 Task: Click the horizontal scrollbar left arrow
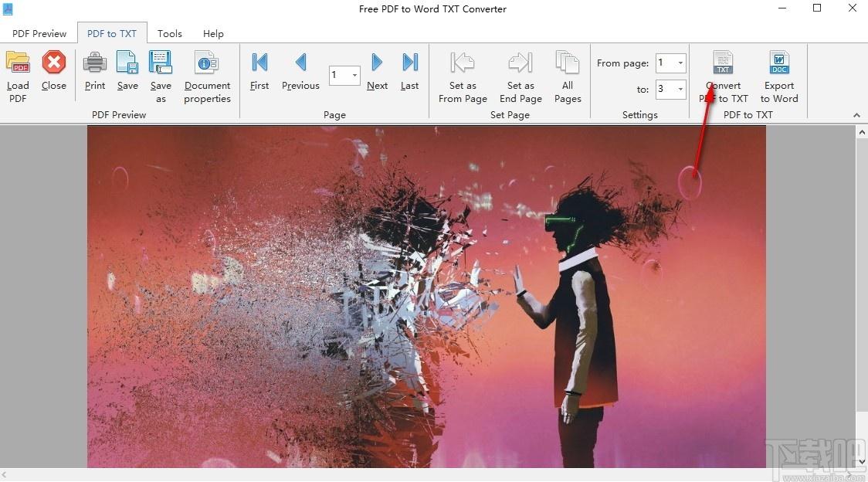5,475
